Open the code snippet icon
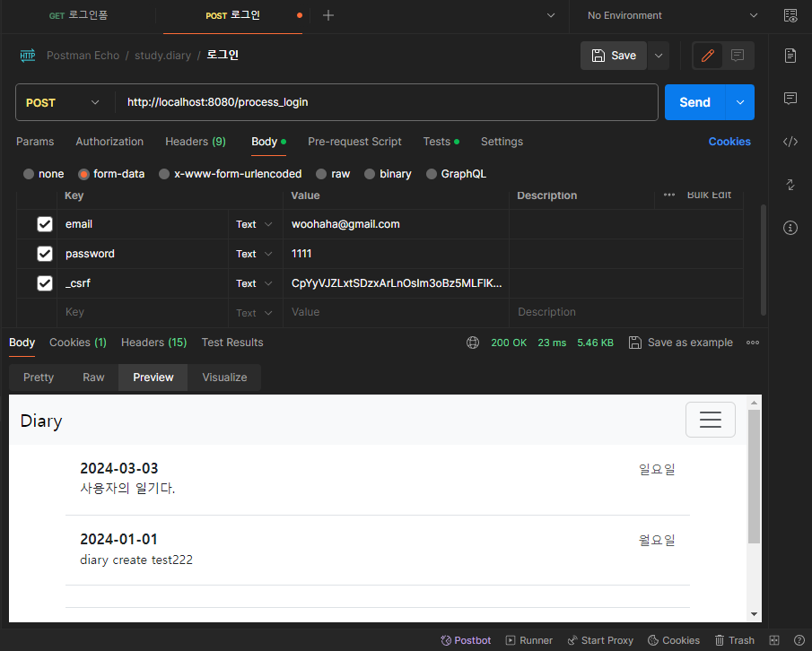 790,142
